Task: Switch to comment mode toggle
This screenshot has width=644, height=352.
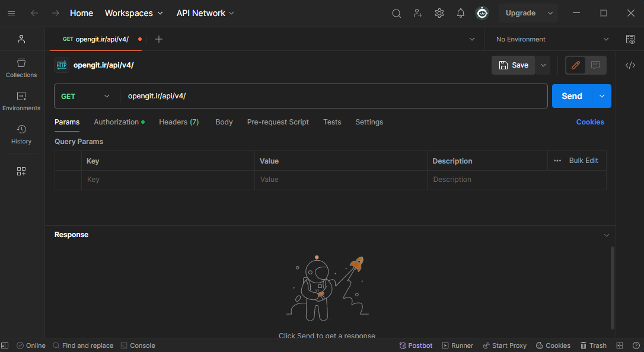Action: pyautogui.click(x=596, y=65)
